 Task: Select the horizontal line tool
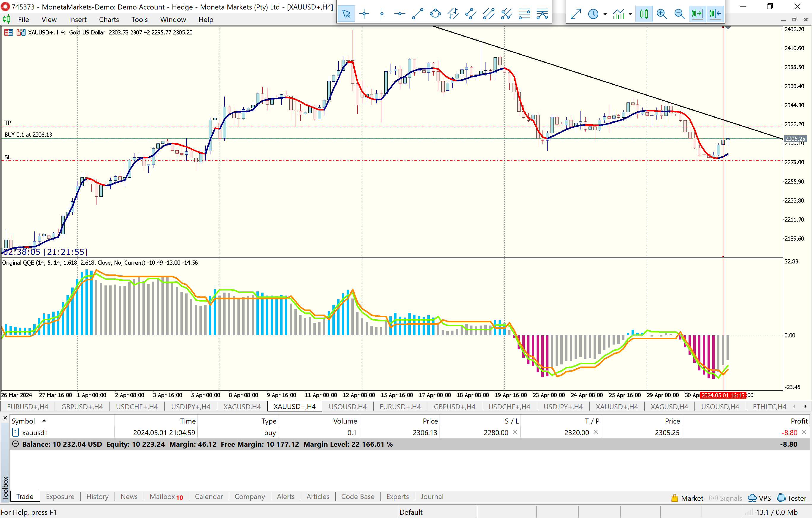tap(399, 14)
